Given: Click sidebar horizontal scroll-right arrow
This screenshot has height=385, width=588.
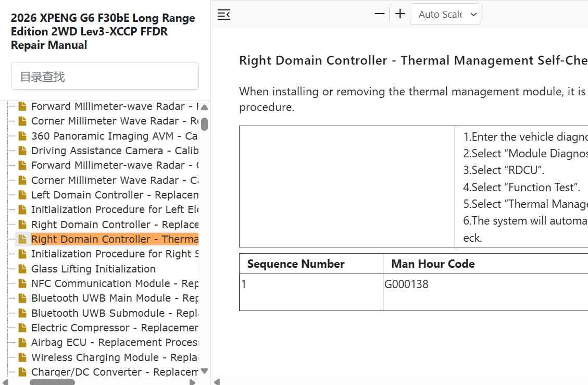Looking at the screenshot, I should [x=192, y=382].
